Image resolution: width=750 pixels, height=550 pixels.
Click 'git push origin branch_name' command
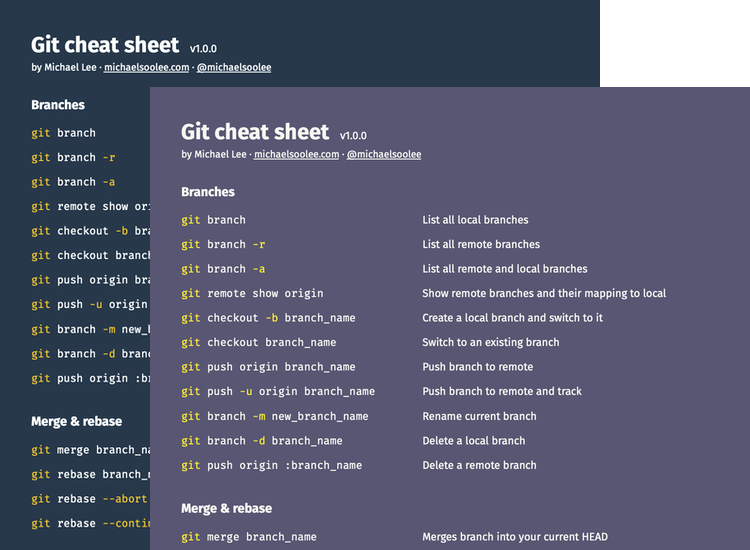pos(268,367)
